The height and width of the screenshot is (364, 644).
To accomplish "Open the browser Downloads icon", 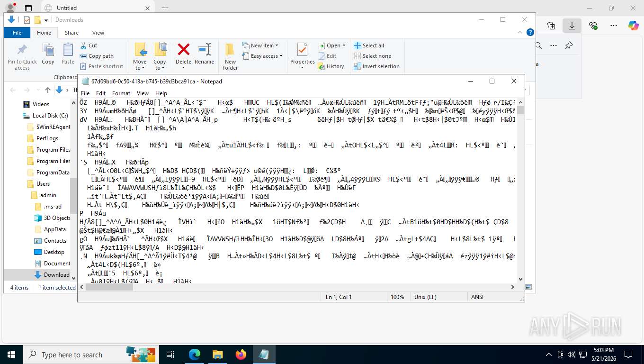I will [572, 26].
